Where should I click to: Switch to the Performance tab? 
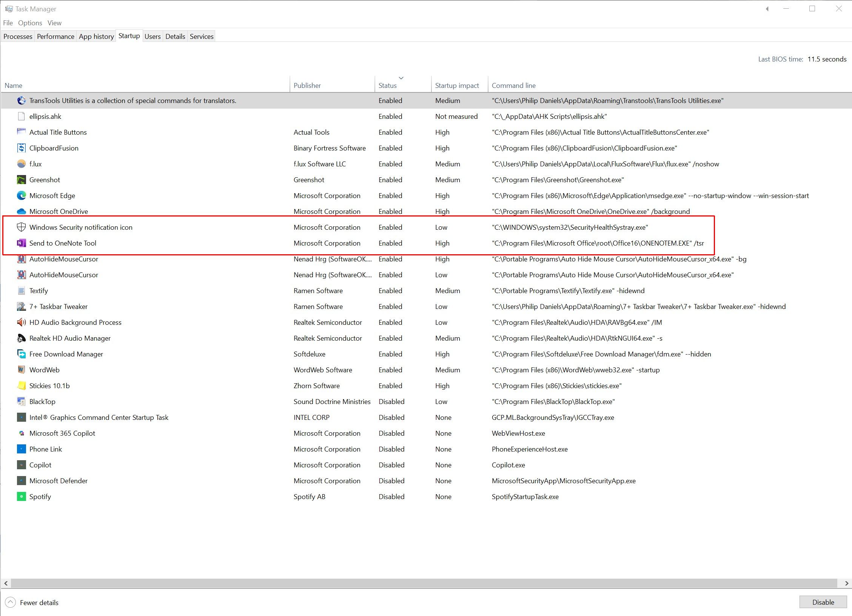[55, 37]
